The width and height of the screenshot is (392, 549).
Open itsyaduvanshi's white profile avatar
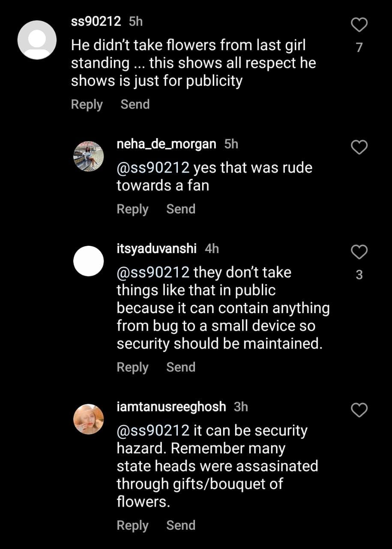coord(89,261)
